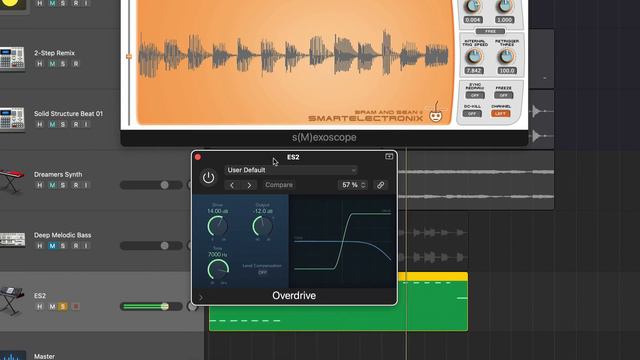The width and height of the screenshot is (640, 360).
Task: Click the 7000 Hz Tone value
Action: pyautogui.click(x=218, y=254)
